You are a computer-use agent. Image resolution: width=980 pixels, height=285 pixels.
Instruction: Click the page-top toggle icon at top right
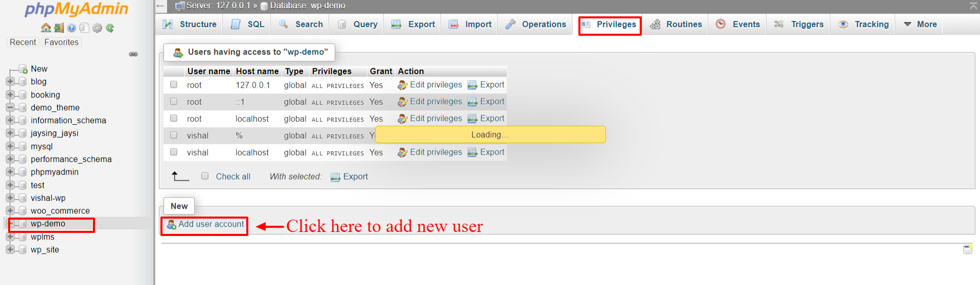(x=973, y=6)
